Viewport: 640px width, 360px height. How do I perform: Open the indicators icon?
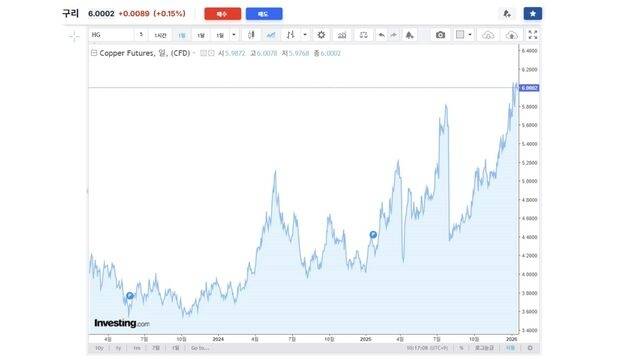(342, 35)
